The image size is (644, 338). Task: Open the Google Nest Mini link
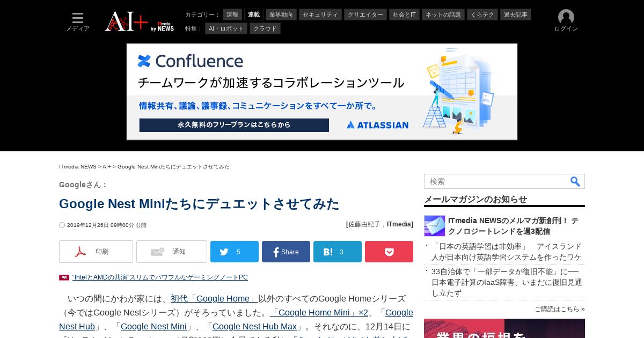click(x=153, y=327)
